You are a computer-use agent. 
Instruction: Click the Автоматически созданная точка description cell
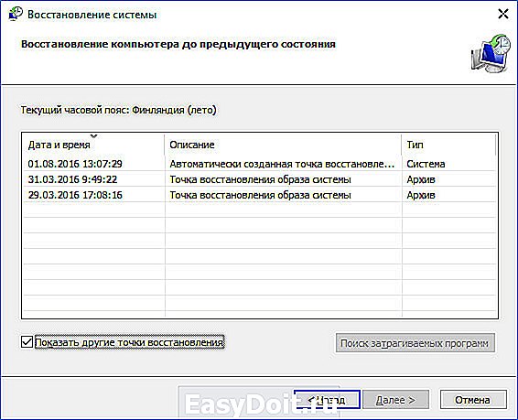click(282, 164)
